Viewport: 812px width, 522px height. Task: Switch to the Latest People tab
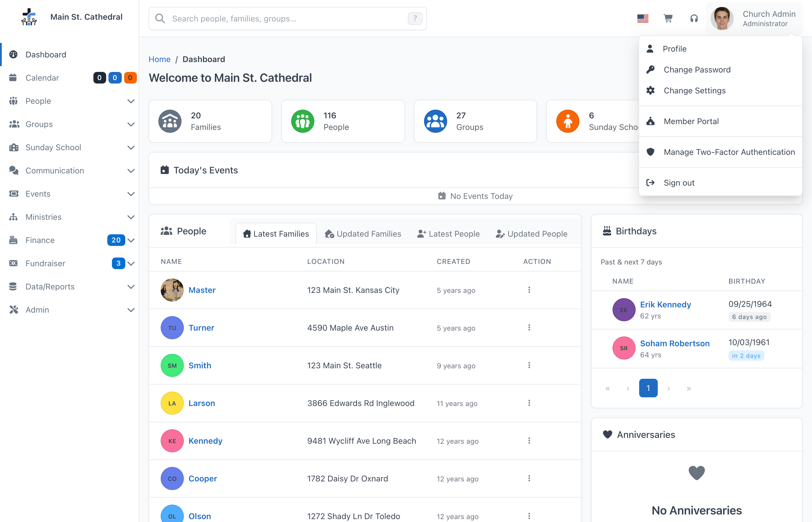[x=448, y=234]
